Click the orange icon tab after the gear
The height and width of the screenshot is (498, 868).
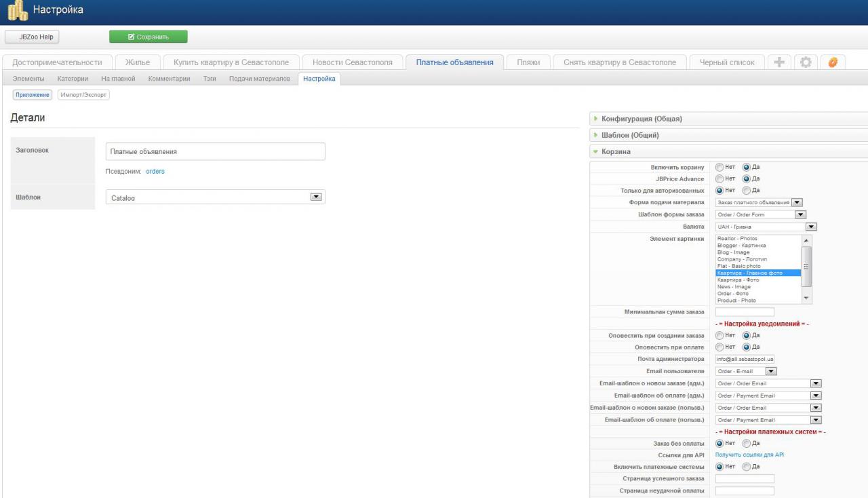click(833, 62)
